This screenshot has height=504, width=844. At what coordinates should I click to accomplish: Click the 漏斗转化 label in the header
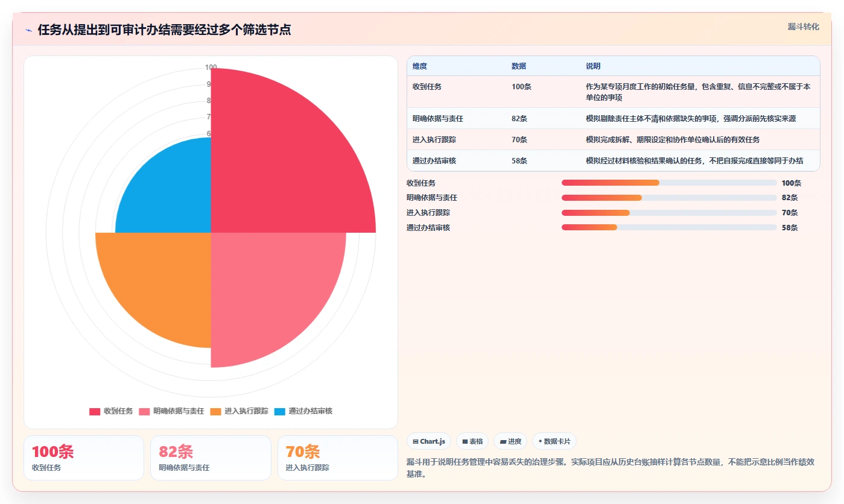click(x=803, y=27)
